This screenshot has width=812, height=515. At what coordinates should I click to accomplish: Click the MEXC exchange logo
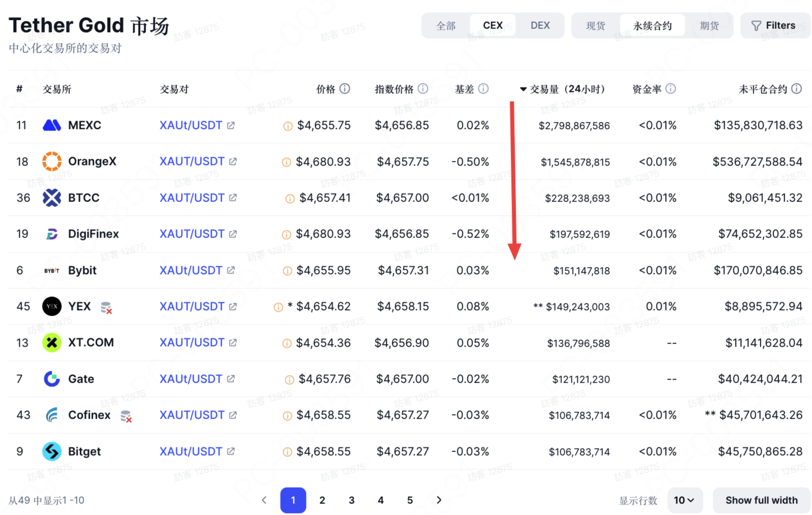click(52, 125)
